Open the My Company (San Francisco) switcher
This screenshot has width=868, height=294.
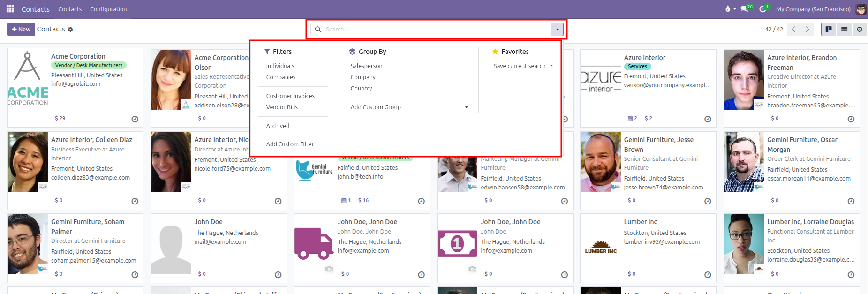(813, 9)
